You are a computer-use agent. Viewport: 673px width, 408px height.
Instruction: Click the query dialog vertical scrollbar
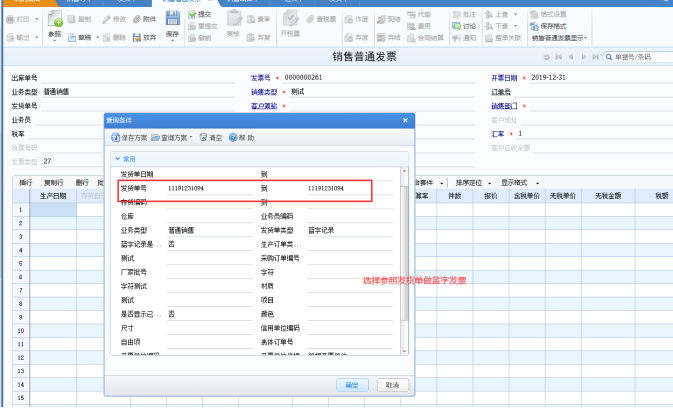[403, 261]
